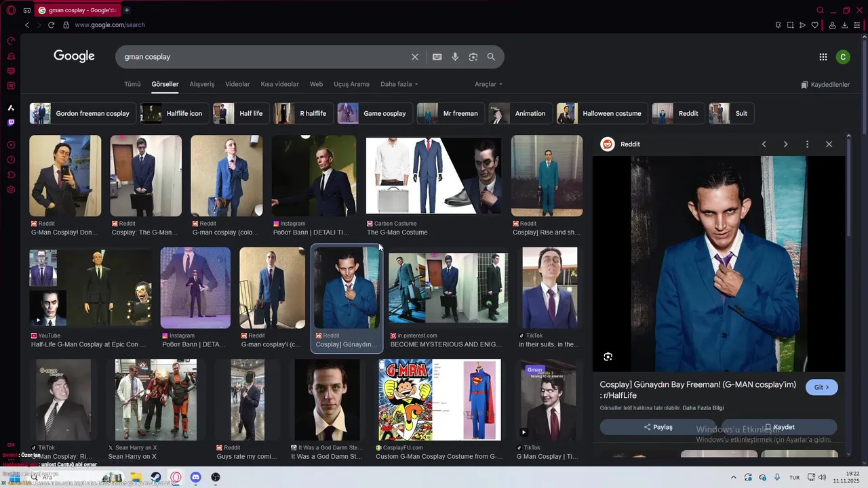The height and width of the screenshot is (488, 868).
Task: Take a snapshot with the capture icon
Action: (x=790, y=25)
